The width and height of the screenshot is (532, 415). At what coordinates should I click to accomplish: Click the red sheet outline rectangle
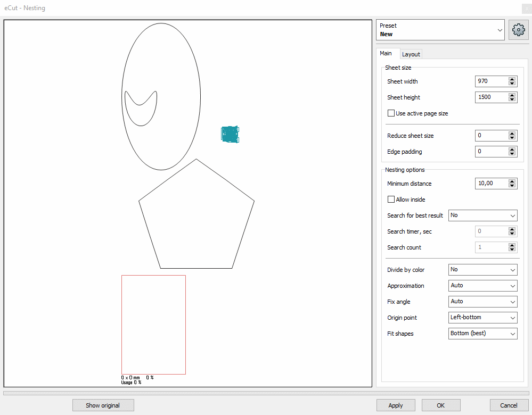[153, 325]
